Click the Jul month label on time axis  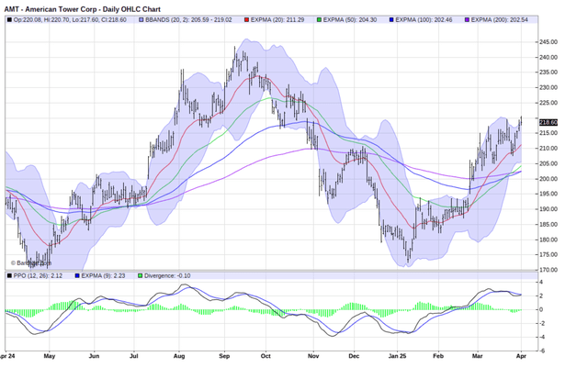[134, 356]
